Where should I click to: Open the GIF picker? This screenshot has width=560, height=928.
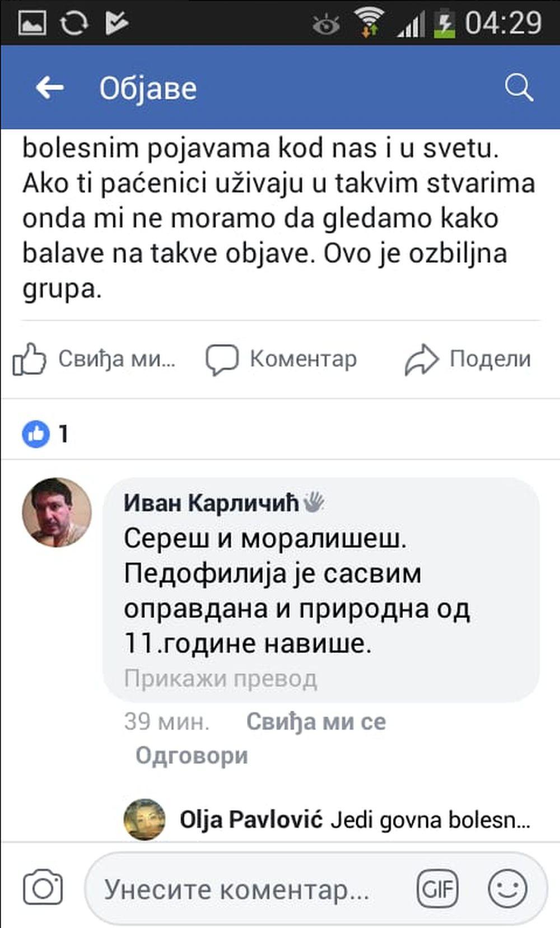(437, 889)
